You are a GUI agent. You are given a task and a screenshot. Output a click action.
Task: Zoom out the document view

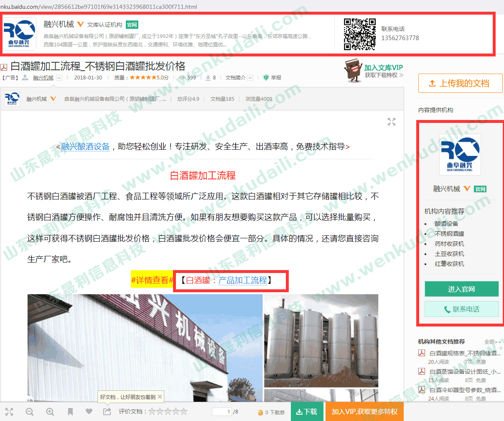(x=30, y=412)
